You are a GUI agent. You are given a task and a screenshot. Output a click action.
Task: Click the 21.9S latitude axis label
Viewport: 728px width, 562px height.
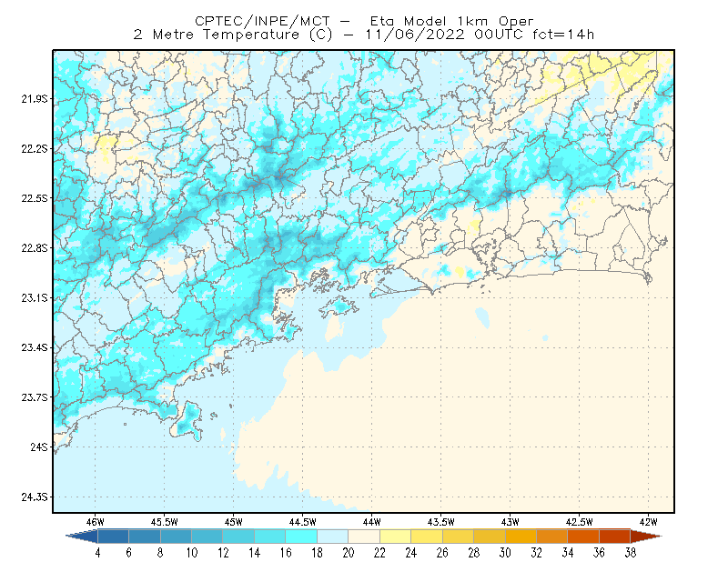click(35, 98)
